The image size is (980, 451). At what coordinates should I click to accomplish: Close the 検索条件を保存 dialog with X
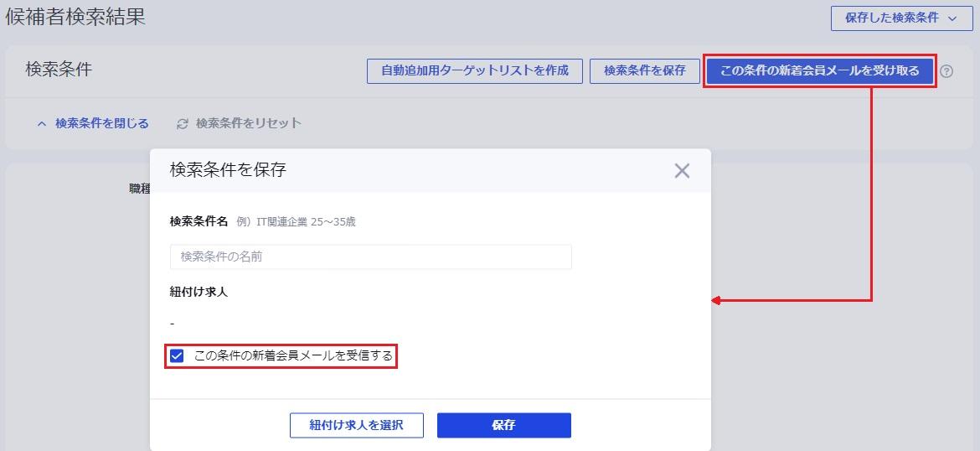[682, 171]
